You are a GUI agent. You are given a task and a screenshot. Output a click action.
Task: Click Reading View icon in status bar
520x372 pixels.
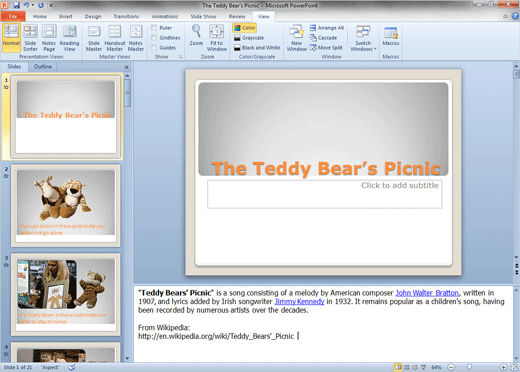[x=415, y=367]
